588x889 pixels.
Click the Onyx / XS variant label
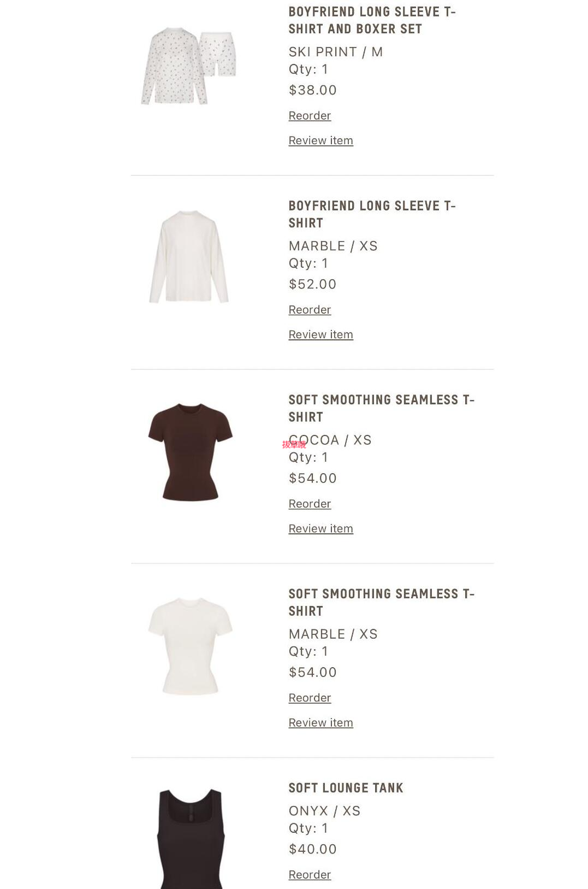point(324,811)
